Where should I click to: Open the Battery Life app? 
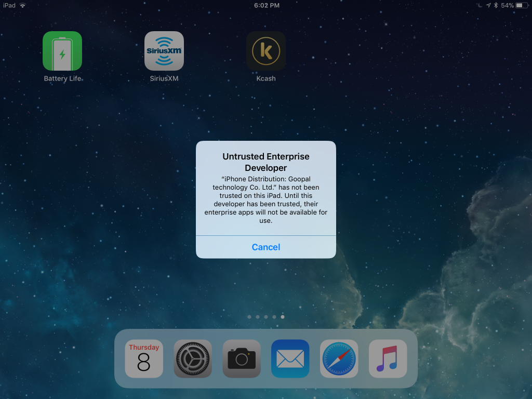(x=62, y=51)
